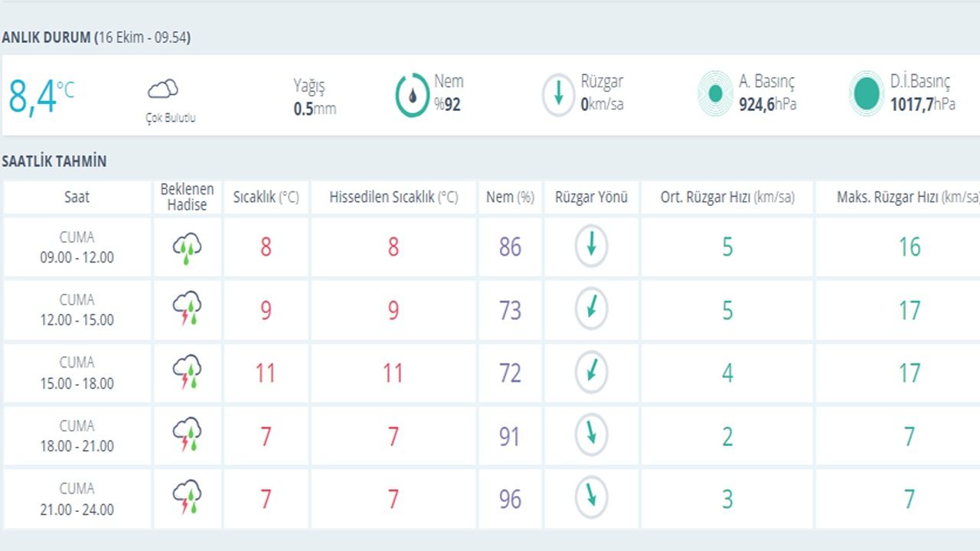Click the current temperature 8,4°C reading

click(41, 96)
